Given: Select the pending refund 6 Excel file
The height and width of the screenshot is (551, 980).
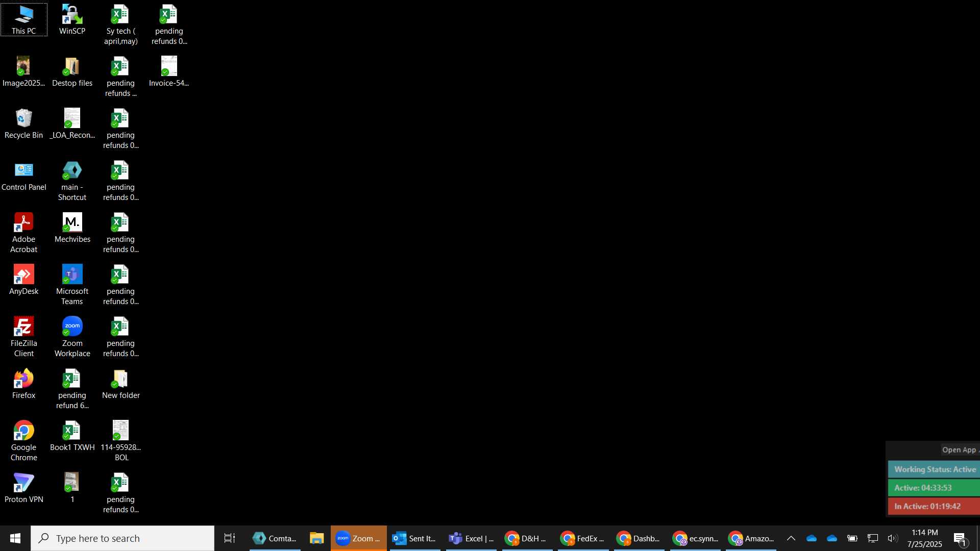Looking at the screenshot, I should pos(72,389).
